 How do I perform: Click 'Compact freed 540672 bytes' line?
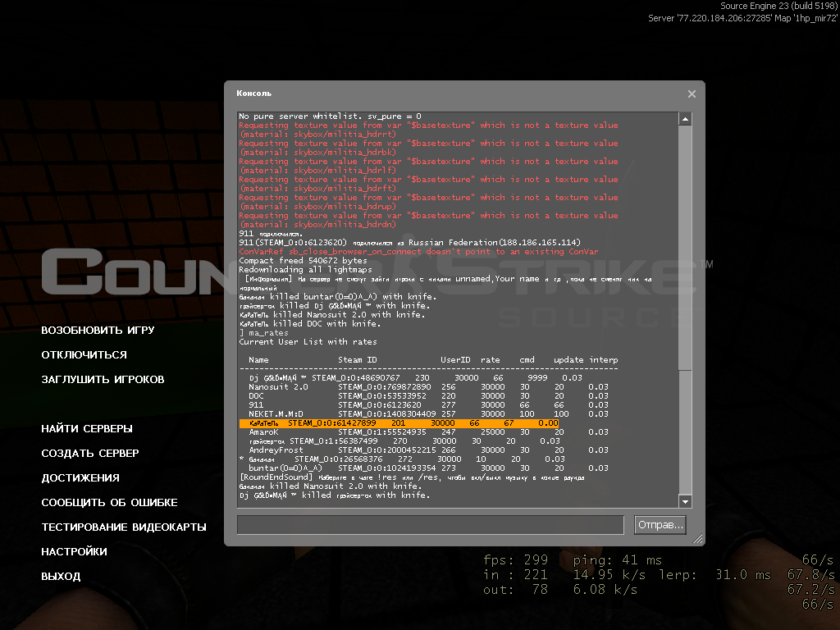pos(304,261)
